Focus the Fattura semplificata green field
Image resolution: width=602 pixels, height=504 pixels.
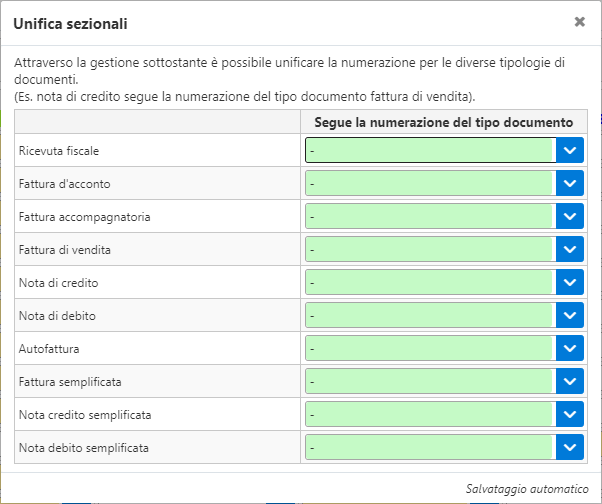429,381
